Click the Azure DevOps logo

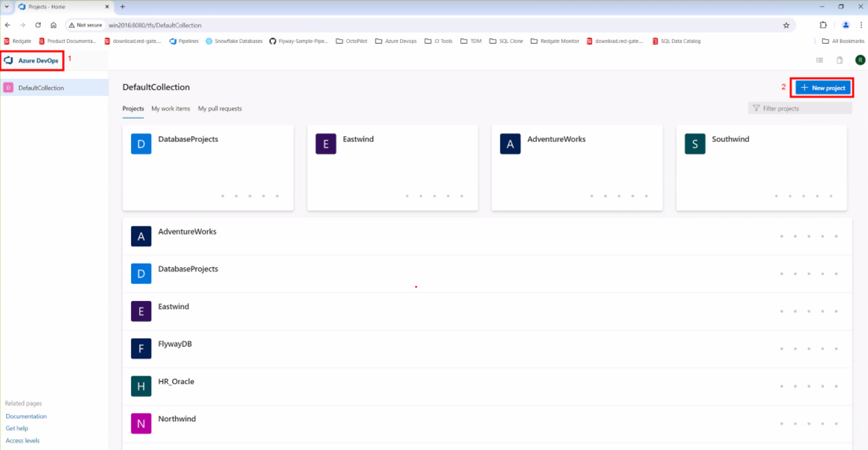tap(9, 60)
